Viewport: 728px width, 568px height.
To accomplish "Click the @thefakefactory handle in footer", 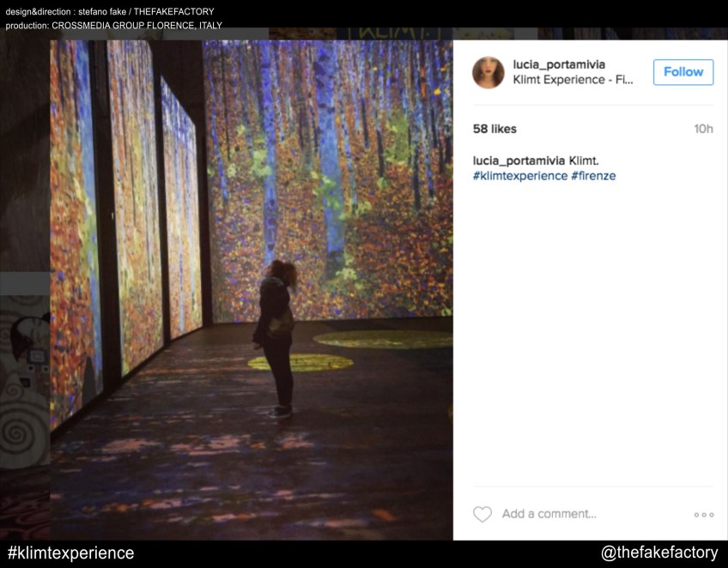I will [658, 553].
